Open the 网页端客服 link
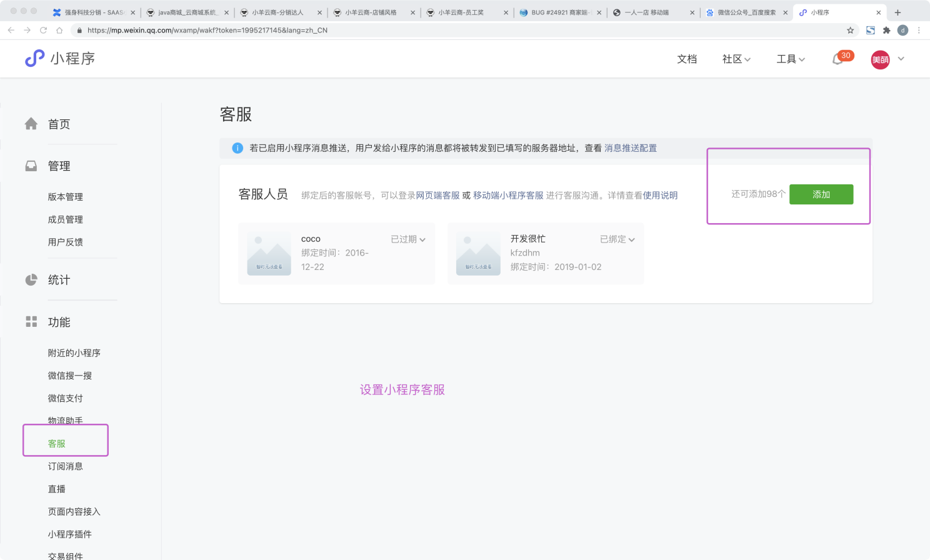This screenshot has width=930, height=560. click(437, 195)
